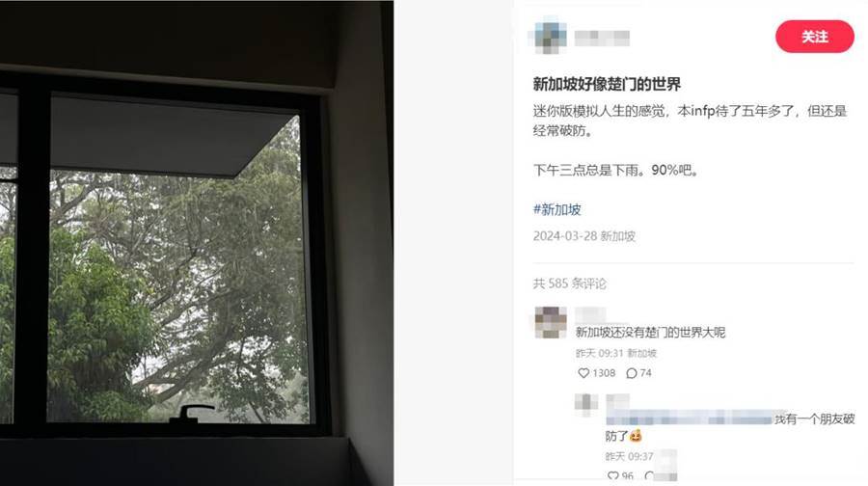Click the reply commenter's blurred name

pos(618,402)
